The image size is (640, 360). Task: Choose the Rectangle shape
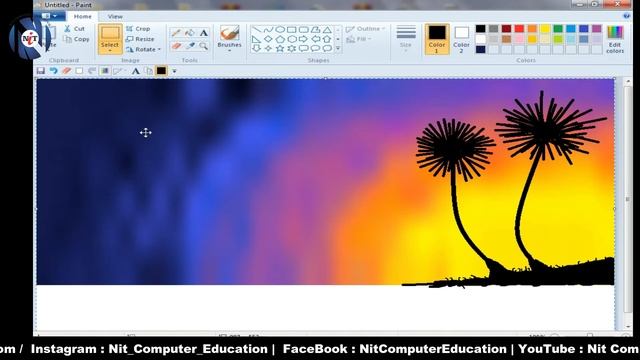click(291, 30)
